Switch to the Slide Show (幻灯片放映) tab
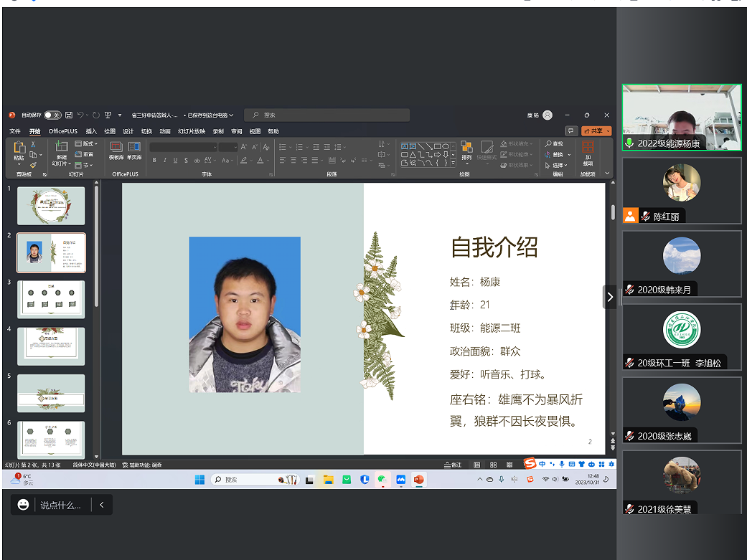747x560 pixels. (x=192, y=132)
